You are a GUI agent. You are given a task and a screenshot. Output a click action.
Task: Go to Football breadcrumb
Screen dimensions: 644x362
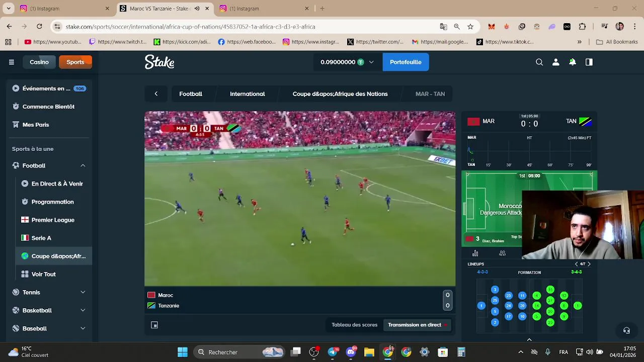191,94
